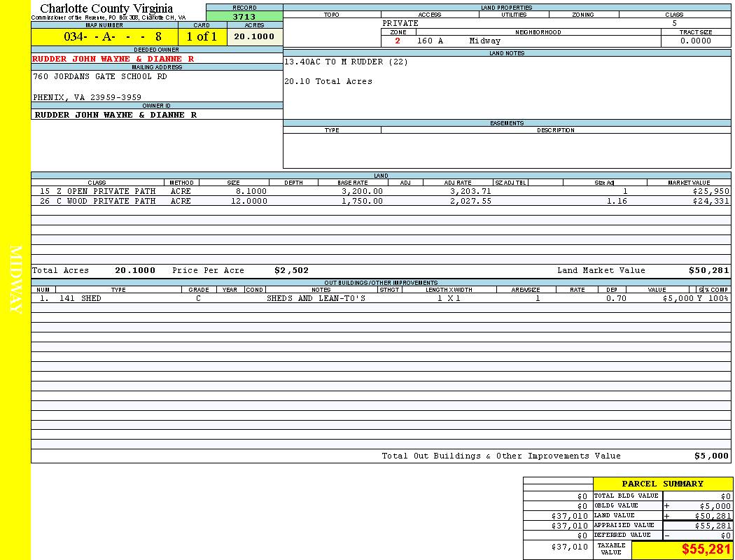Select the map number 034-A-8 field

[104, 37]
